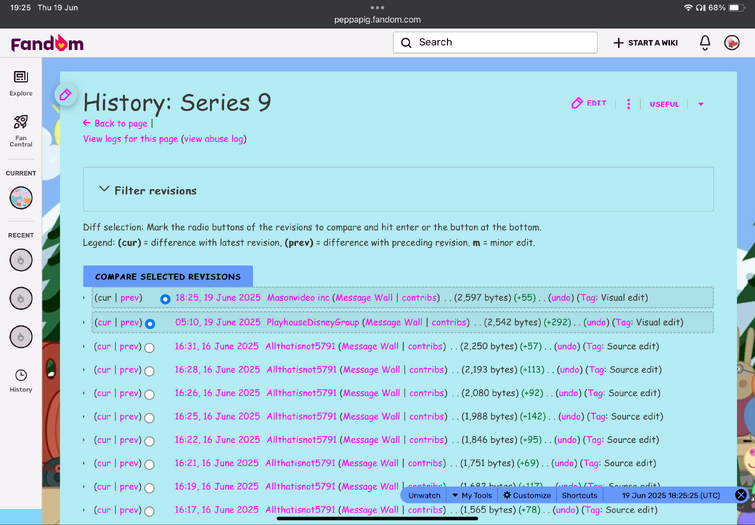The height and width of the screenshot is (525, 755).
Task: Select radio button for 05:10, 19 June revision
Action: [x=150, y=324]
